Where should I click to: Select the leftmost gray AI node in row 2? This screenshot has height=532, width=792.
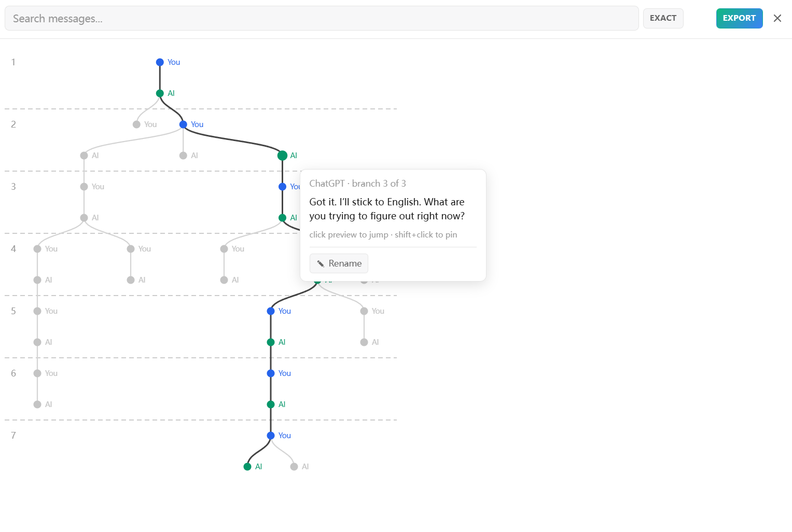coord(84,156)
